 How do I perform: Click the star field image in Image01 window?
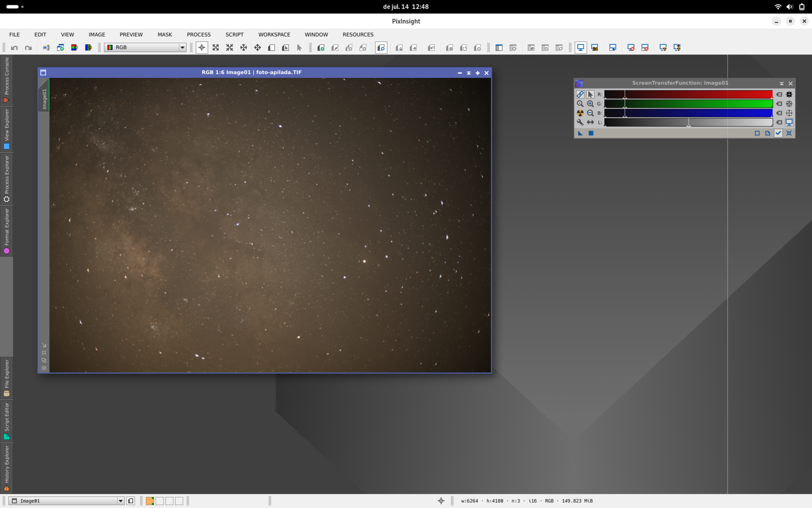[270, 225]
